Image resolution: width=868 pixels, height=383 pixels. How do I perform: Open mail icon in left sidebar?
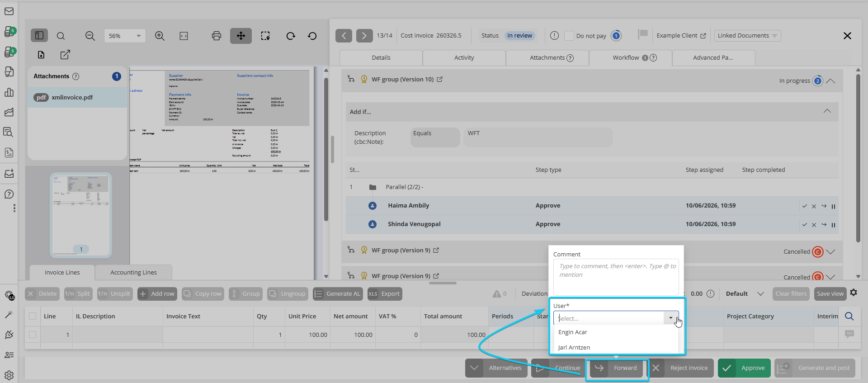pos(9,11)
